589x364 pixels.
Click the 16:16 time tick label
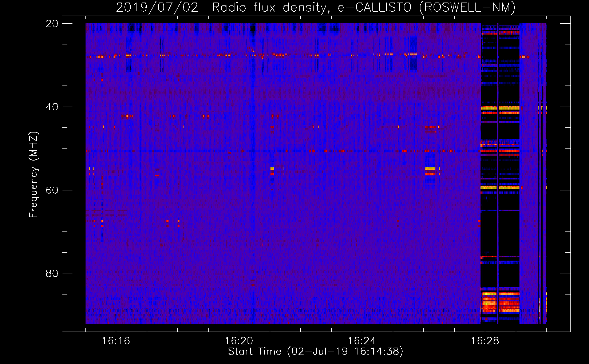pyautogui.click(x=116, y=341)
